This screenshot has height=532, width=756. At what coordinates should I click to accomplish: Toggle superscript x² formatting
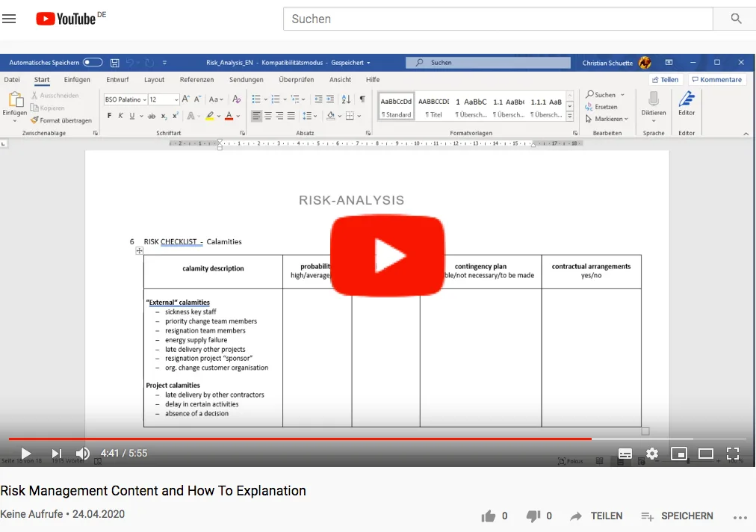176,116
